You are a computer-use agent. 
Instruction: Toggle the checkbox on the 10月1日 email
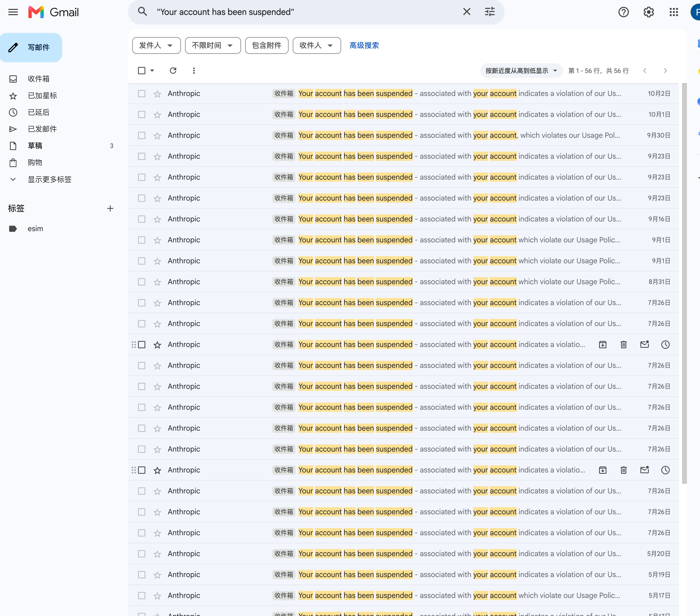(141, 115)
